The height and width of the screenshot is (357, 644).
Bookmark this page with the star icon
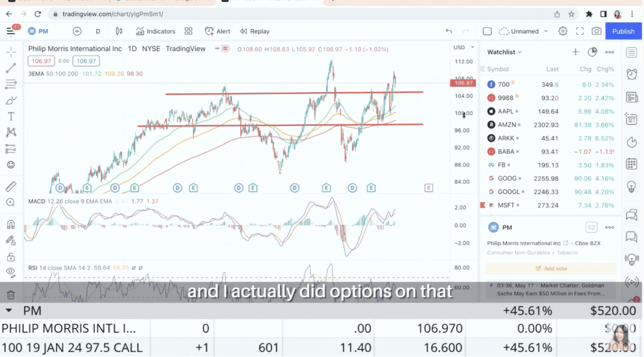coord(571,14)
